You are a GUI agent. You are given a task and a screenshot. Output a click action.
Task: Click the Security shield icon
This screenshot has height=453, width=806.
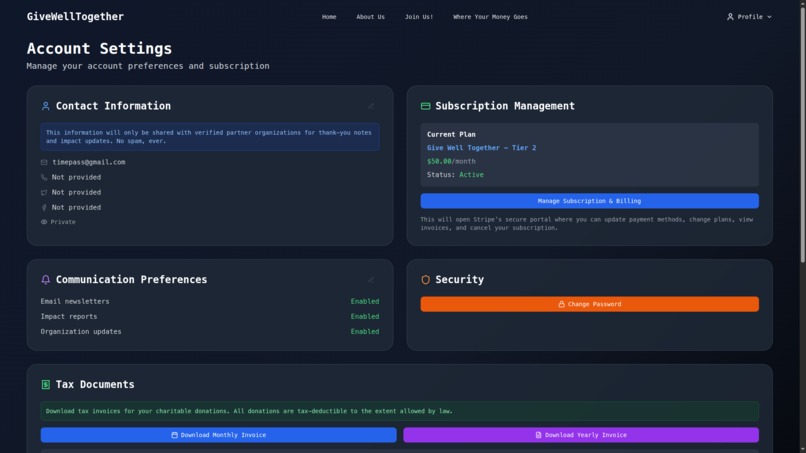coord(425,280)
